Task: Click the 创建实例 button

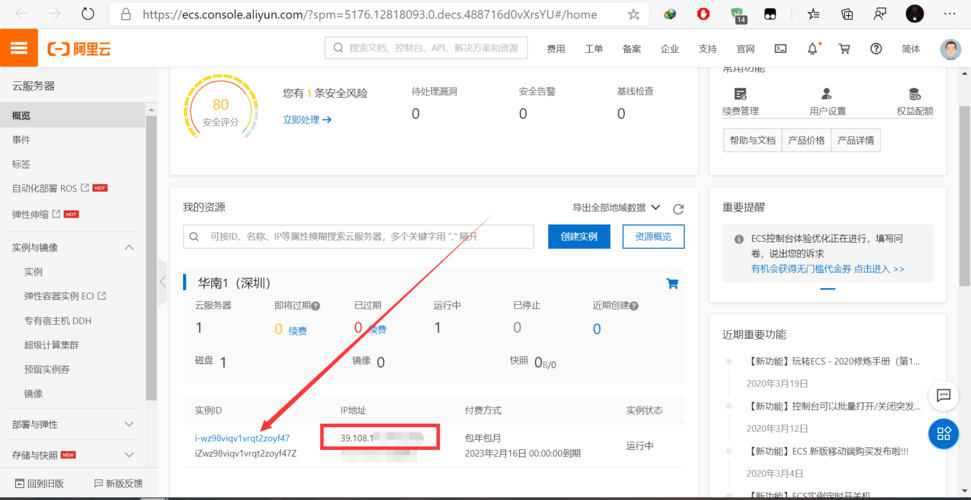Action: point(579,237)
